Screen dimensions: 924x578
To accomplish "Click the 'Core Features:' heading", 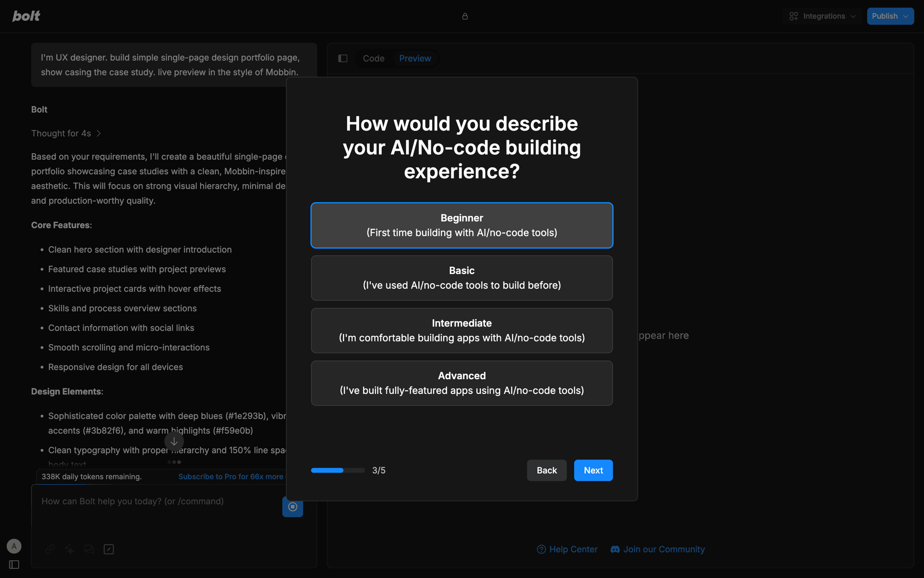I will pos(62,225).
